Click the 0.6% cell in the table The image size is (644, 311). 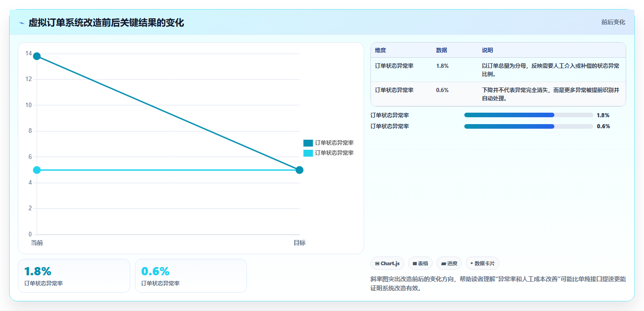442,90
